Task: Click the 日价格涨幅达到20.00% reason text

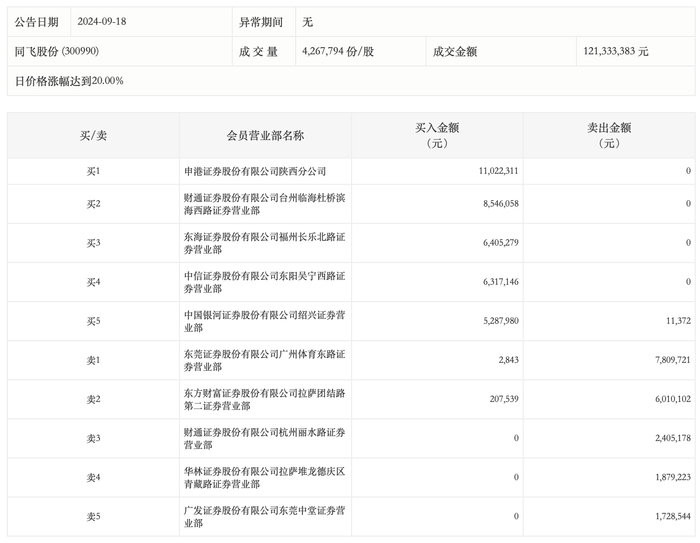Action: pos(69,81)
